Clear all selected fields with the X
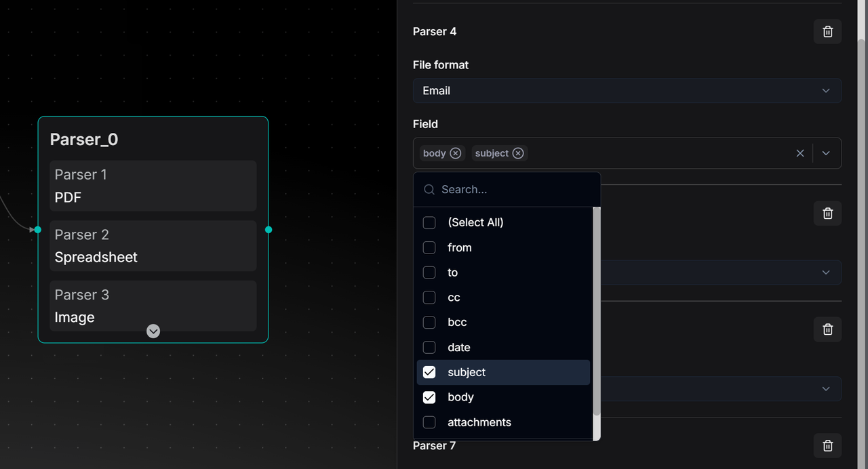This screenshot has height=469, width=868. (800, 153)
